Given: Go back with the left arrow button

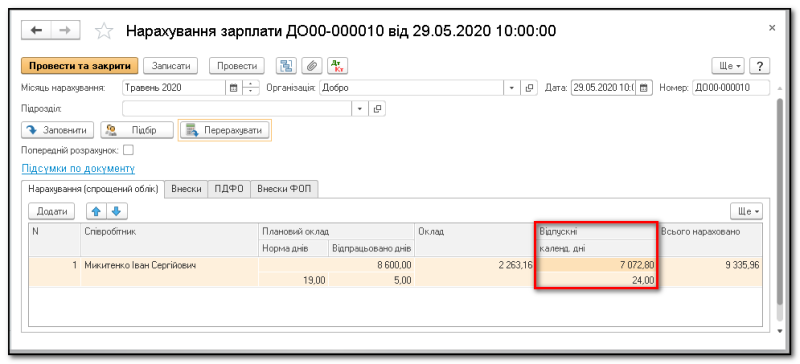Looking at the screenshot, I should click(x=36, y=31).
